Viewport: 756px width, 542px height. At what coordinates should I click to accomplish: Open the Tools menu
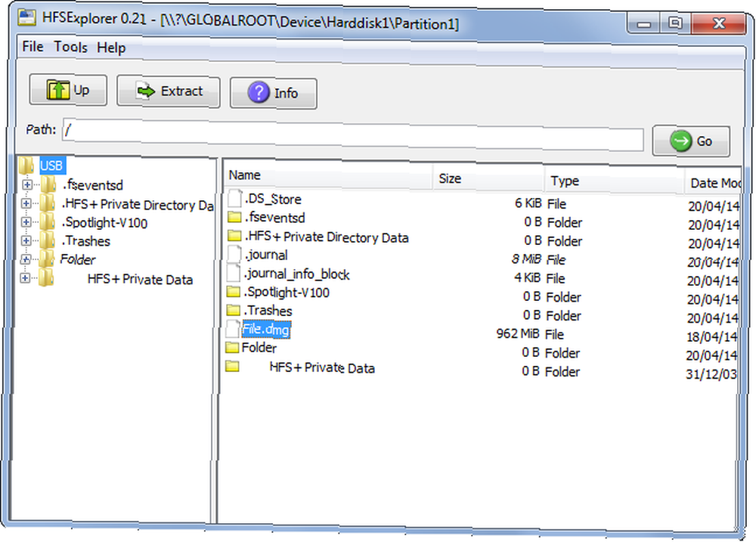(70, 47)
